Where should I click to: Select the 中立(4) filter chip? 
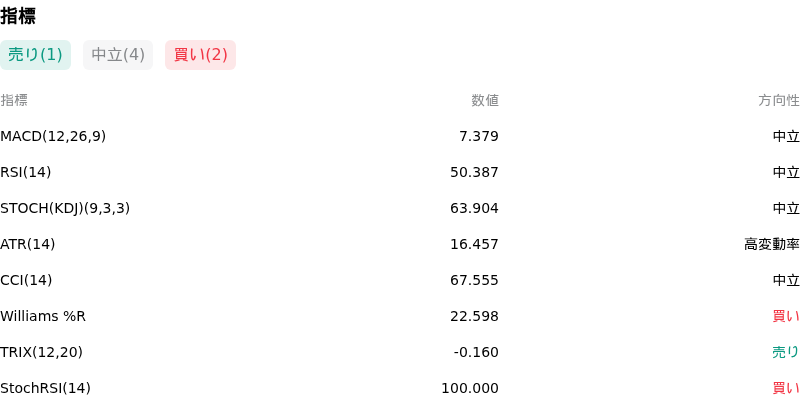point(118,55)
